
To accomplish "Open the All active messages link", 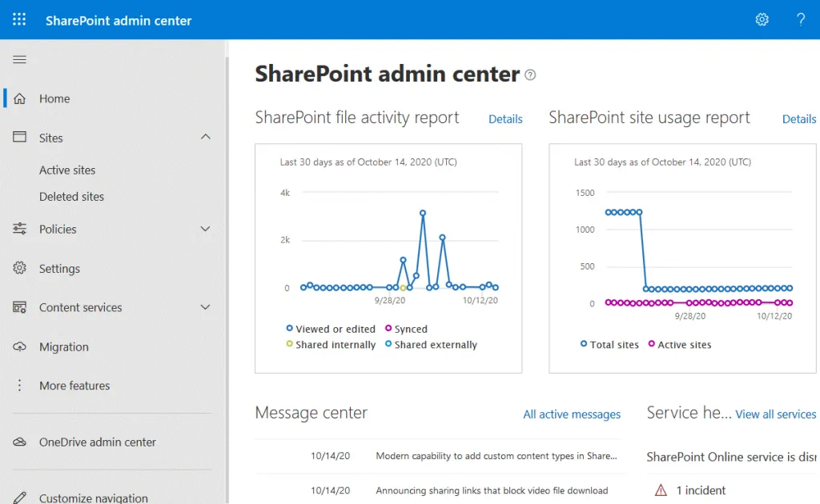I will [572, 414].
